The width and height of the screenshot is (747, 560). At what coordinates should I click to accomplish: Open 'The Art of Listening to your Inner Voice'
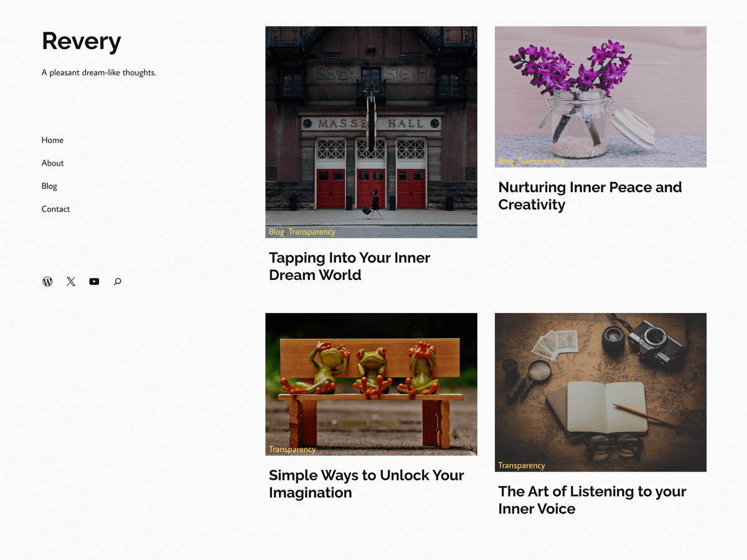click(x=592, y=500)
